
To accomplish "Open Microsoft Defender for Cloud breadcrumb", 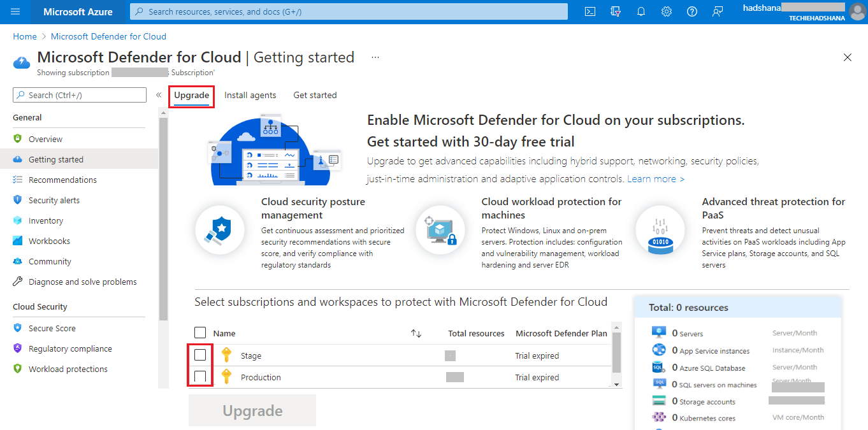I will point(108,36).
